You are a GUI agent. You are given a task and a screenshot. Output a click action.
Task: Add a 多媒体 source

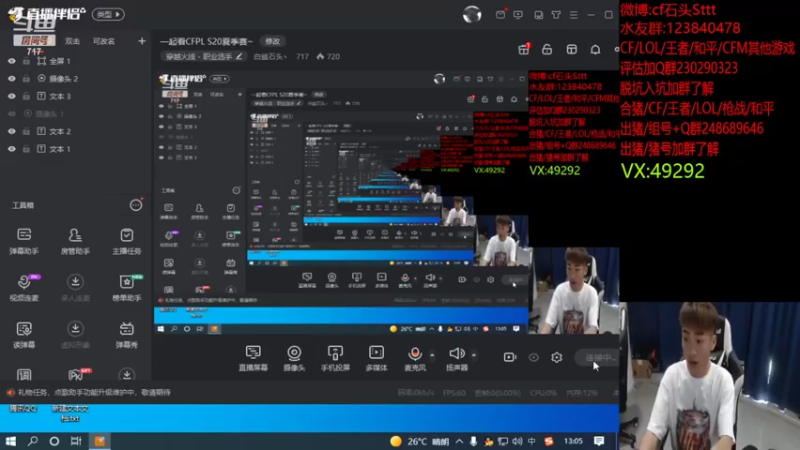point(377,358)
